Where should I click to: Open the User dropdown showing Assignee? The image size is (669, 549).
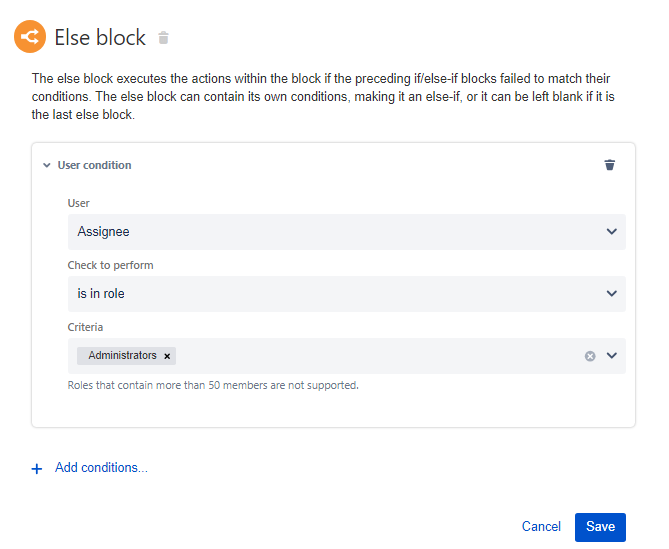[x=346, y=232]
